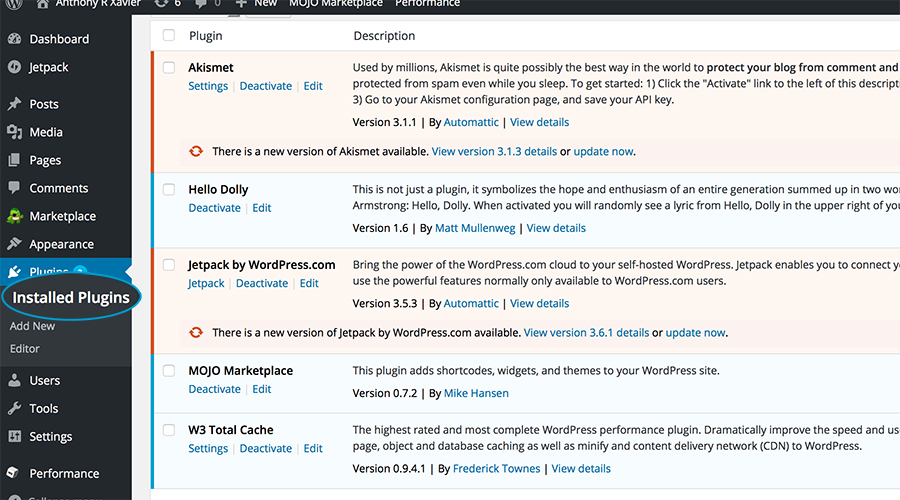Click the Jetpack sidebar icon
The width and height of the screenshot is (900, 500).
(x=14, y=67)
